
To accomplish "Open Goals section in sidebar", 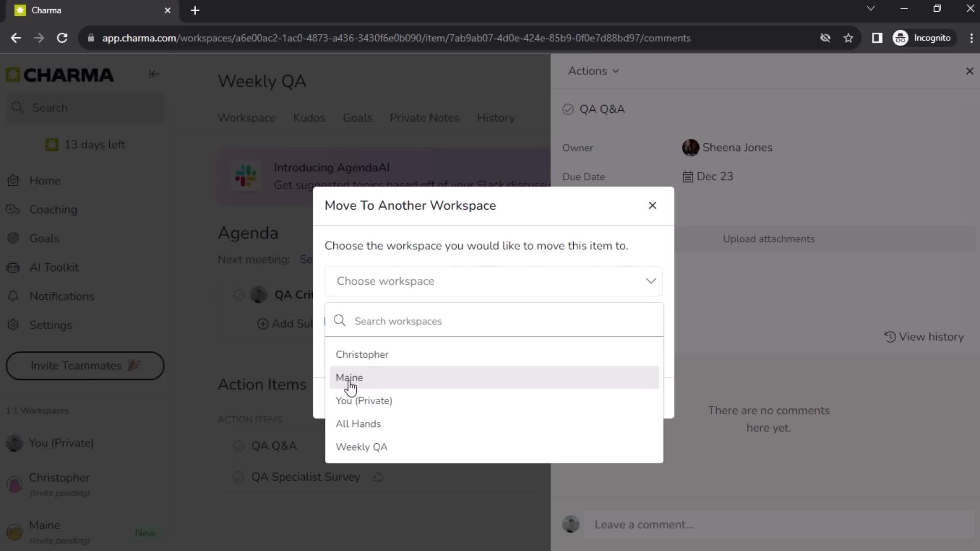I will [x=44, y=238].
